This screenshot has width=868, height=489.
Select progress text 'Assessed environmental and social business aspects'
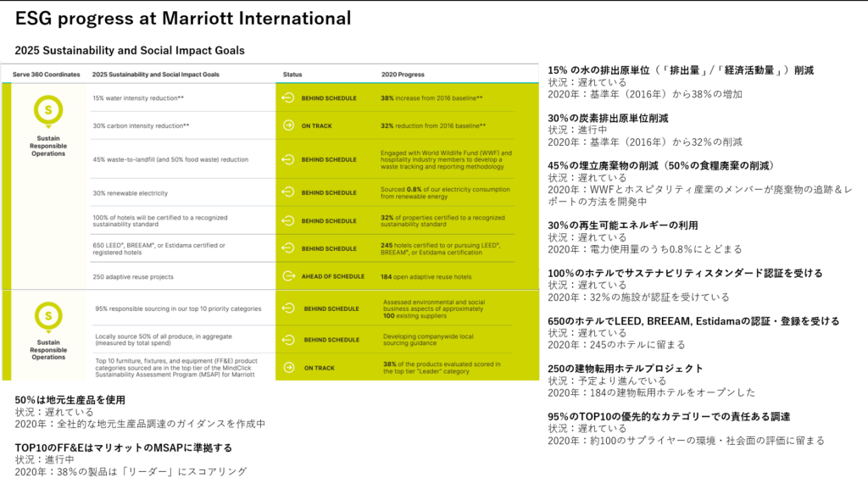click(x=434, y=308)
